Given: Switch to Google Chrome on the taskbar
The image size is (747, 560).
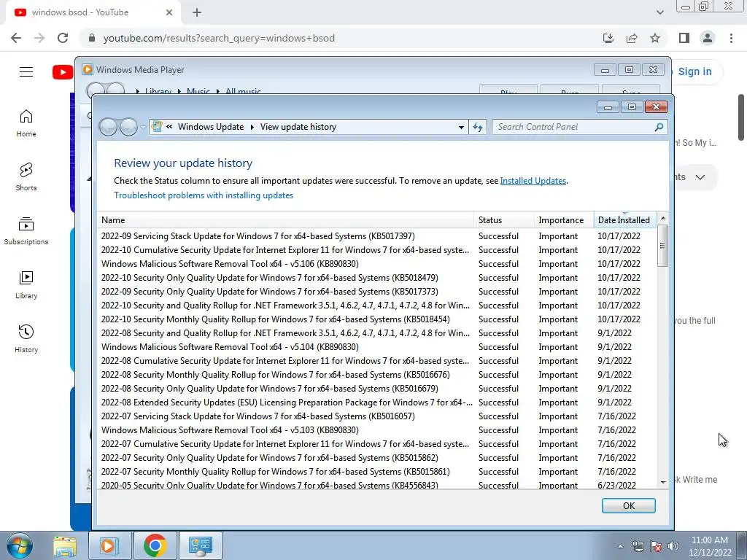Looking at the screenshot, I should click(x=155, y=545).
